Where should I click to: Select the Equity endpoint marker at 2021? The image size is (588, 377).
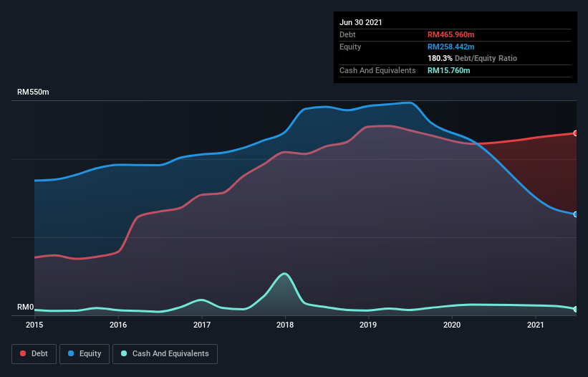point(576,214)
